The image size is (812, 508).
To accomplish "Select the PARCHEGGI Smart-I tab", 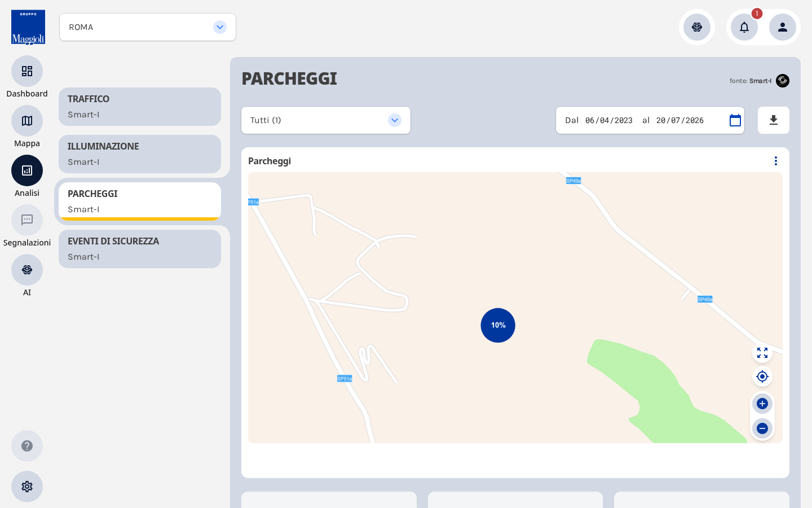I will [x=140, y=202].
